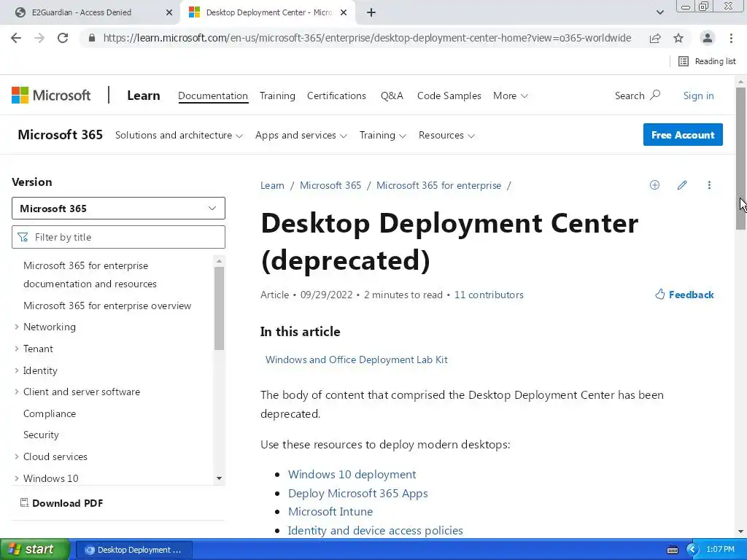Click the padlock site info icon
This screenshot has width=747, height=560.
click(92, 38)
